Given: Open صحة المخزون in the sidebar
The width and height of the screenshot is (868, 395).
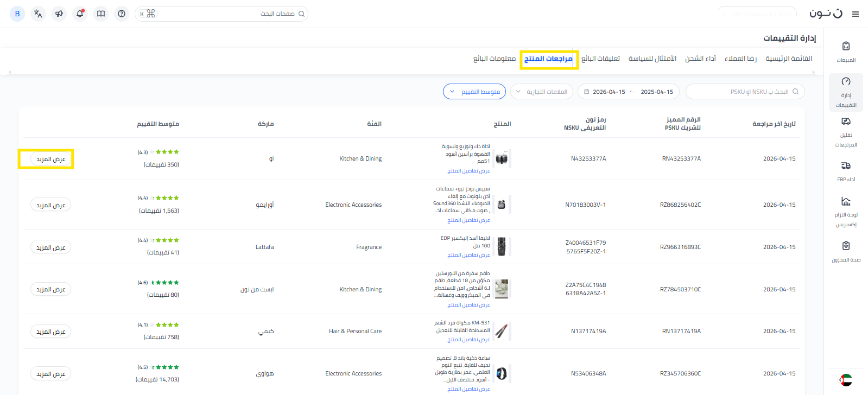Looking at the screenshot, I should point(846,251).
